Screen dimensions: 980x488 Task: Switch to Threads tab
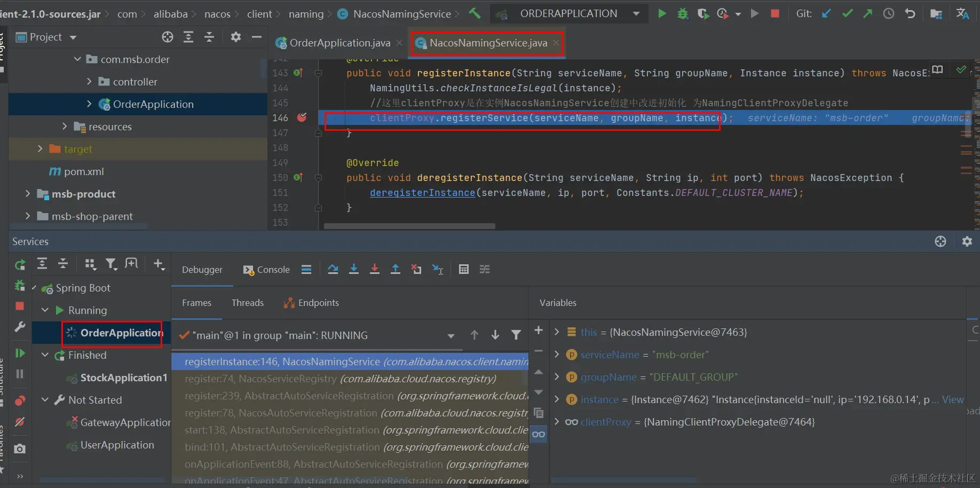point(248,303)
